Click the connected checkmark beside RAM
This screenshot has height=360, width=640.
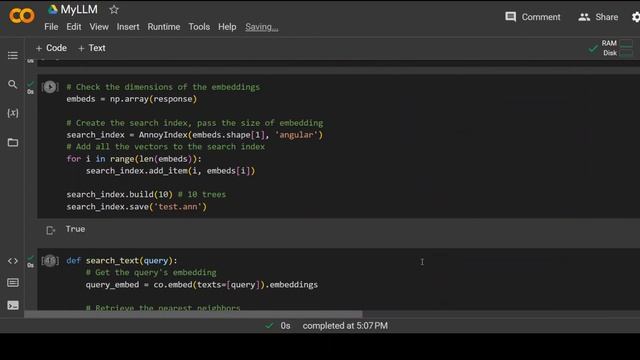pyautogui.click(x=593, y=49)
